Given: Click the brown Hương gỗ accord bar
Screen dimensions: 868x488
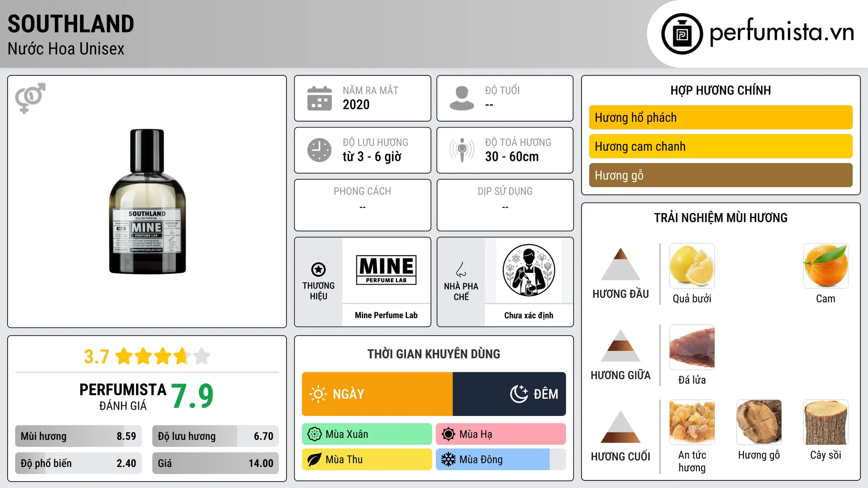Looking at the screenshot, I should click(721, 175).
